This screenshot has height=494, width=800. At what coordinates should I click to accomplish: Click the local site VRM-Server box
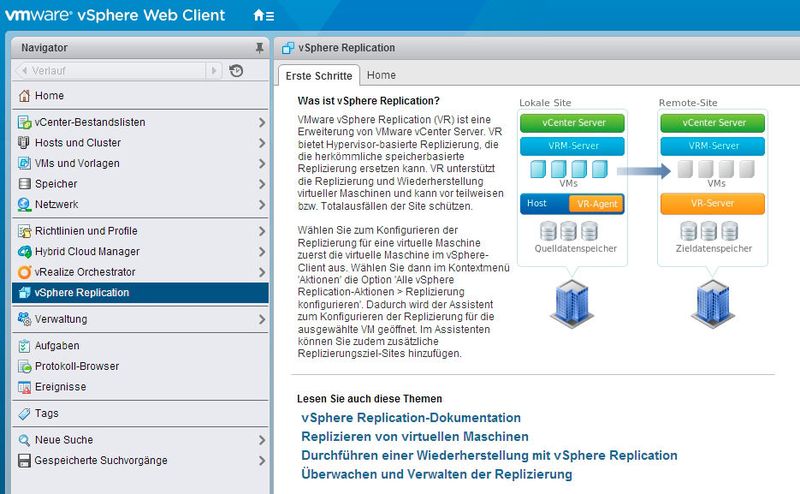pyautogui.click(x=572, y=146)
